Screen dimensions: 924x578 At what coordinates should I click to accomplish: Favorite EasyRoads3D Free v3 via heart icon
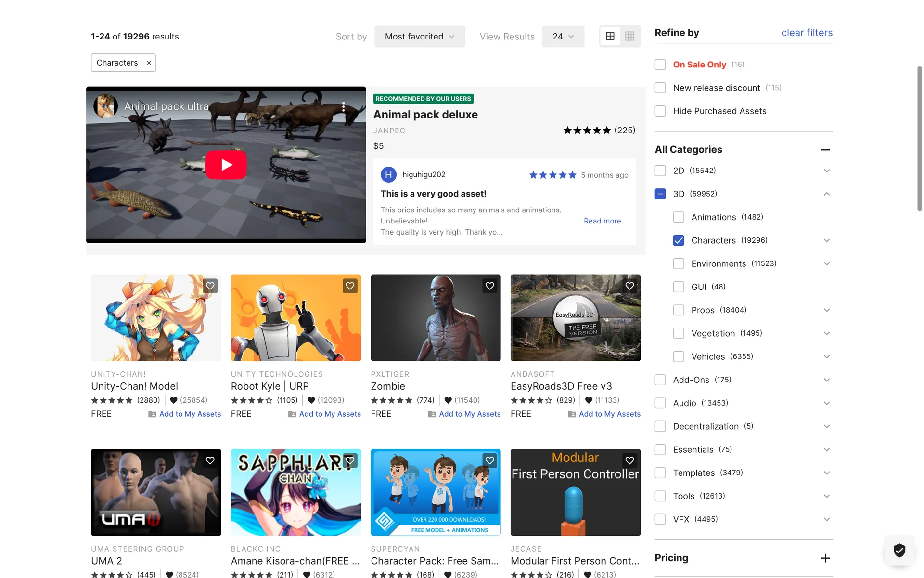click(629, 286)
